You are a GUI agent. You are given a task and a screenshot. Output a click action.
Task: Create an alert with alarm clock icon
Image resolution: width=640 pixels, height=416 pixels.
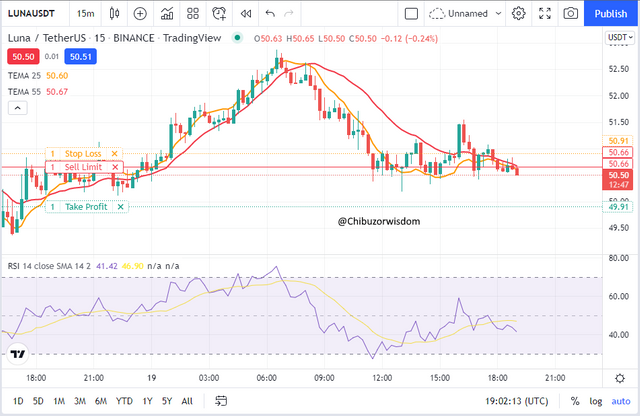[x=219, y=13]
